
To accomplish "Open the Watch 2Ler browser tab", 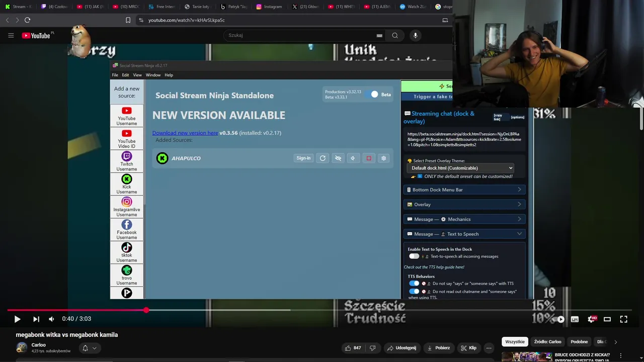I will pyautogui.click(x=413, y=7).
